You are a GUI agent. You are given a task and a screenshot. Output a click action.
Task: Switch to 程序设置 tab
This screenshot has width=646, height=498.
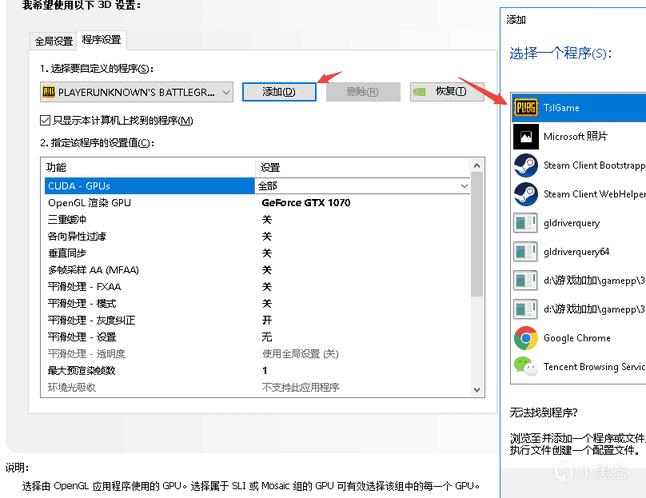[x=101, y=40]
